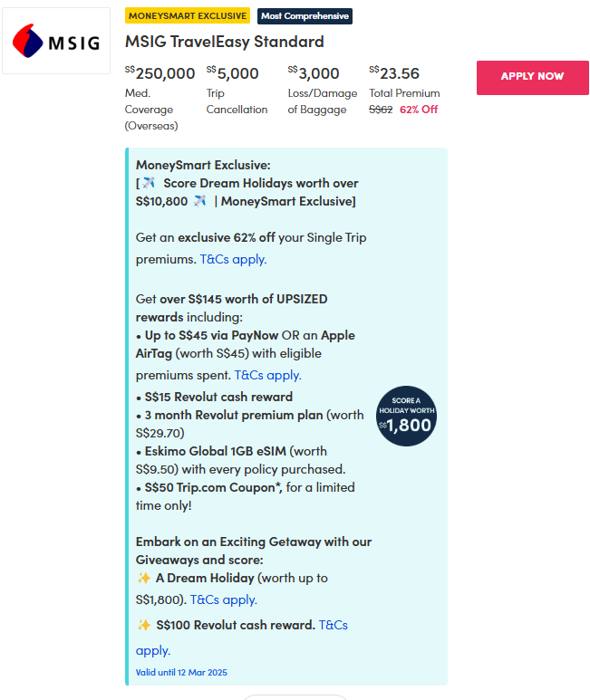This screenshot has width=590, height=700.
Task: Open the "Score a Holiday Worth S$1,800" badge
Action: (407, 417)
